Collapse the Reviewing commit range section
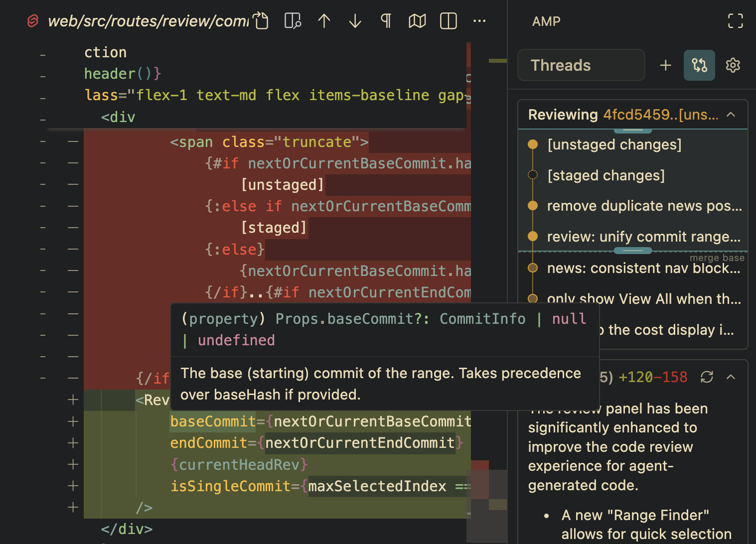The width and height of the screenshot is (756, 544). coord(731,115)
